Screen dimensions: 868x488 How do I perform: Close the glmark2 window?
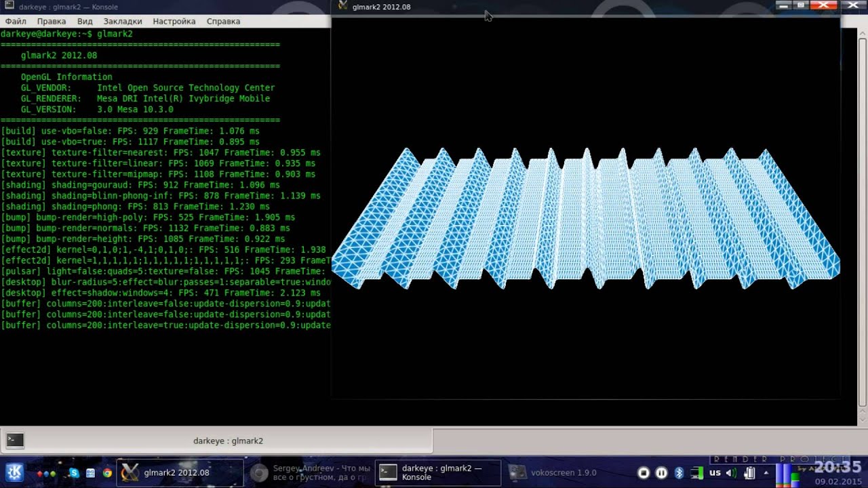click(823, 5)
